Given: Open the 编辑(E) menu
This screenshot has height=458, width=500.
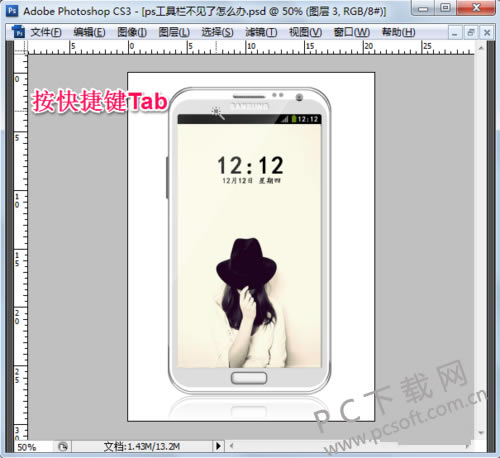Looking at the screenshot, I should coord(89,32).
